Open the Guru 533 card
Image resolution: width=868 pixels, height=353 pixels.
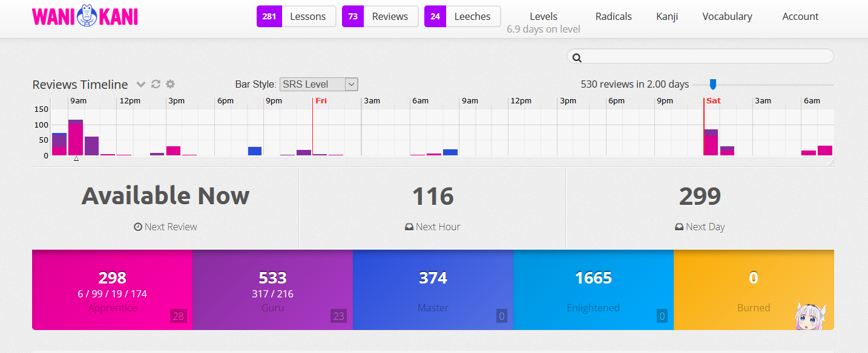click(272, 290)
